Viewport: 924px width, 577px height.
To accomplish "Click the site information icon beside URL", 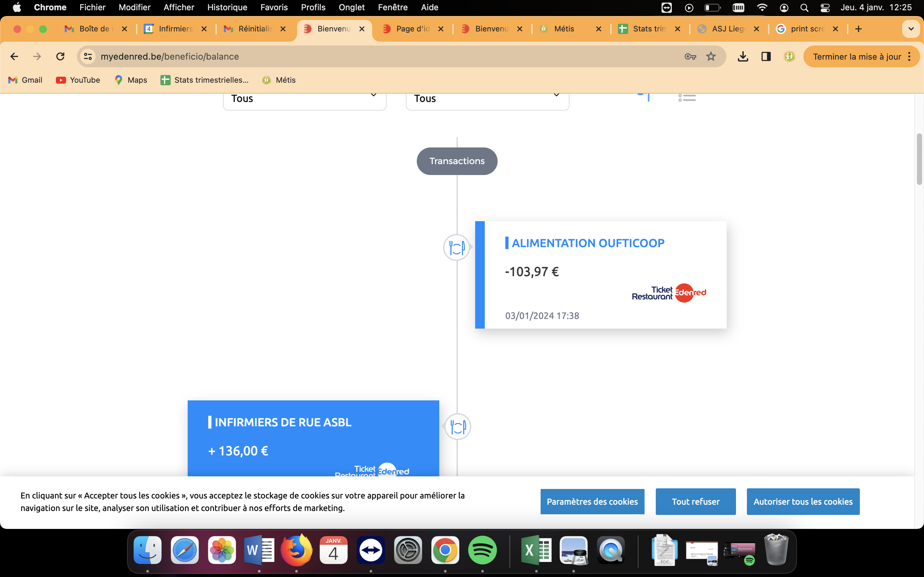I will coord(88,56).
